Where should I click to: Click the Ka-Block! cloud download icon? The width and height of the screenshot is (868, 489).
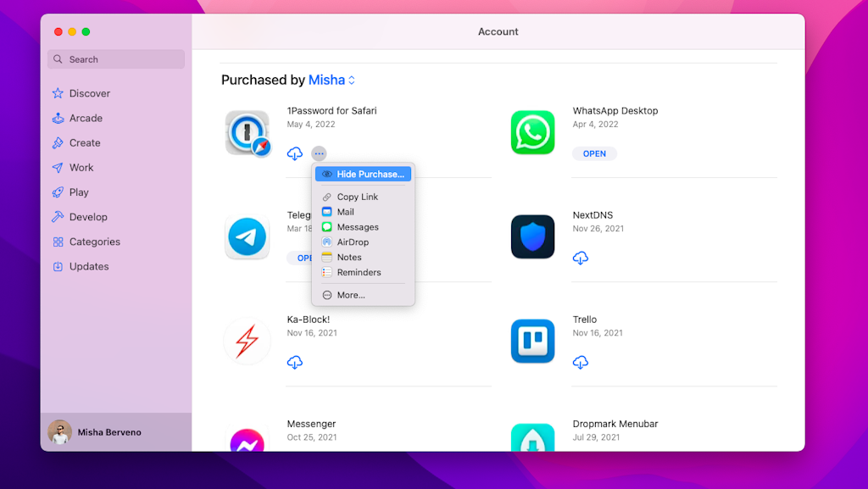click(x=295, y=362)
